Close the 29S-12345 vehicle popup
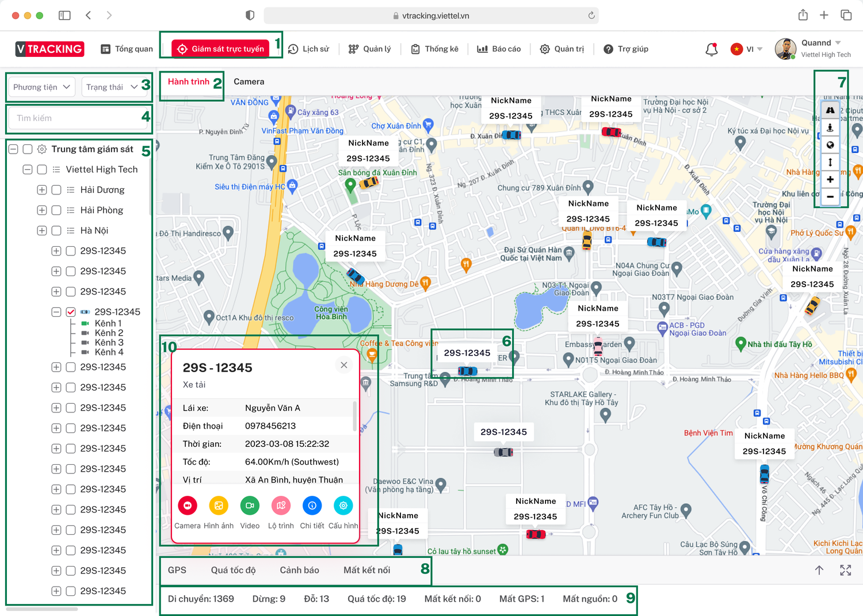The image size is (863, 616). [343, 365]
